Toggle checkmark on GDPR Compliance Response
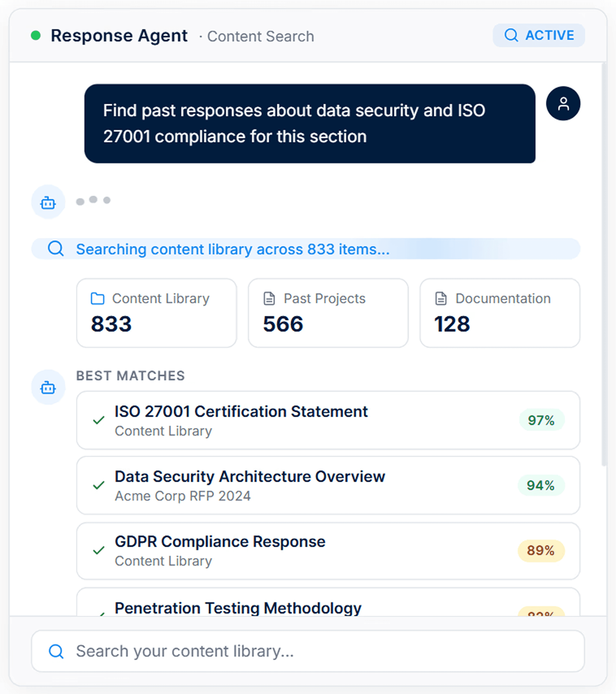Viewport: 616px width, 694px height. click(99, 550)
